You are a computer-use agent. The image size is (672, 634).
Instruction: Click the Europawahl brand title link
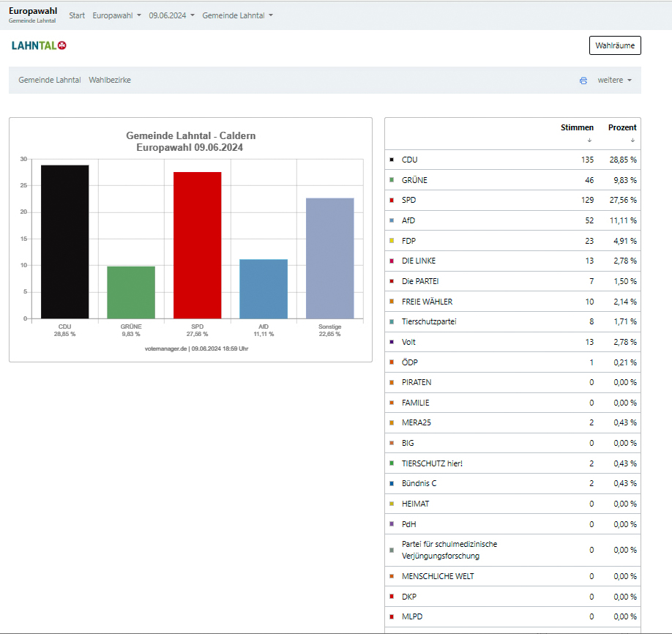33,11
